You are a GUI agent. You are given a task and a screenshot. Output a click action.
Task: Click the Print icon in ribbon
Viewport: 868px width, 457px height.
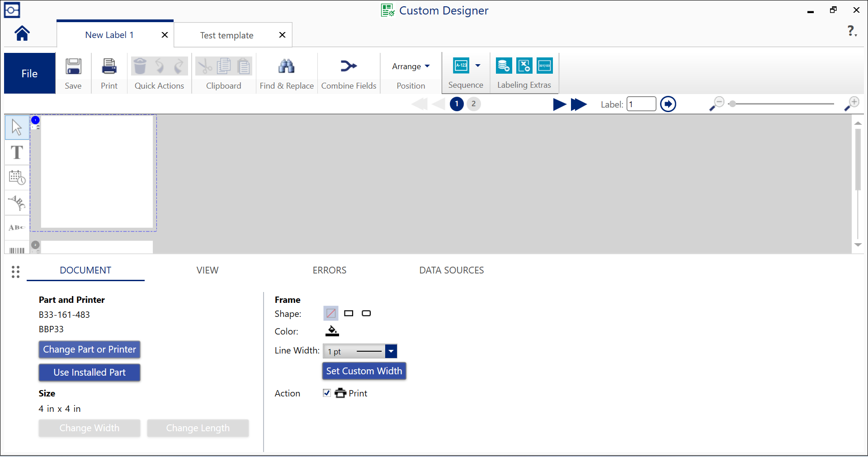109,66
